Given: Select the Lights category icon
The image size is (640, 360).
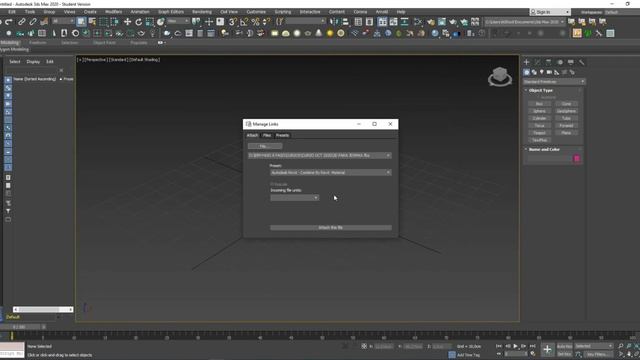Looking at the screenshot, I should pyautogui.click(x=542, y=72).
